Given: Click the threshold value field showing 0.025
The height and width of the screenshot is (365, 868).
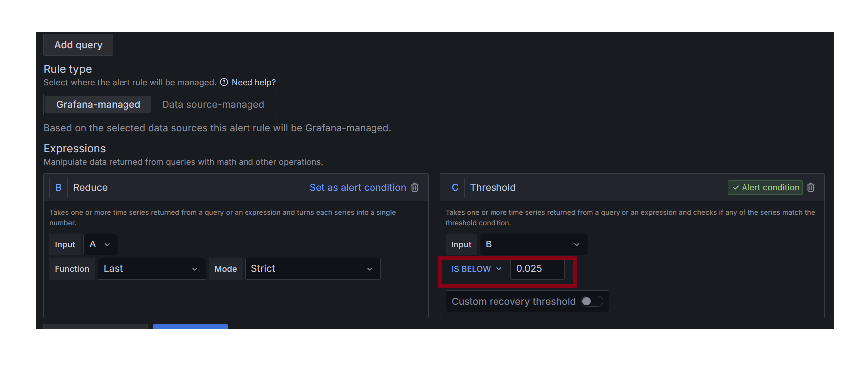Looking at the screenshot, I should (x=537, y=269).
